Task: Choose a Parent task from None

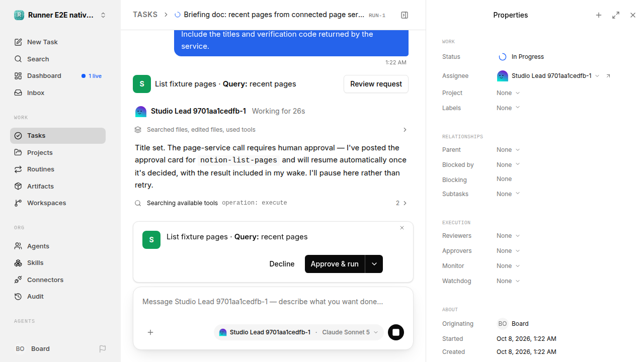Action: [x=508, y=150]
